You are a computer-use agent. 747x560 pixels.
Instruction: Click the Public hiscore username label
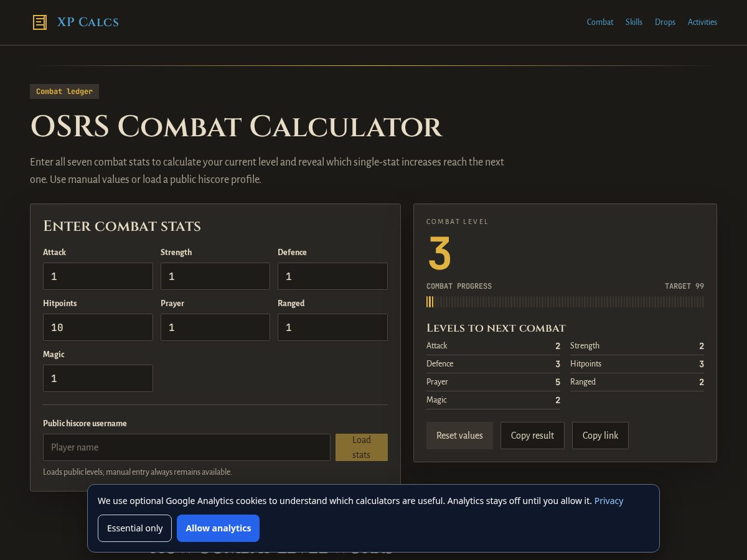[x=85, y=423]
